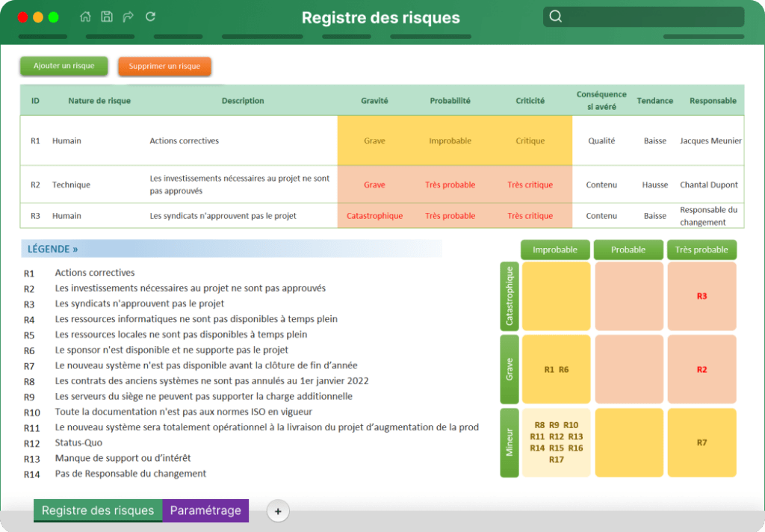Select the Très critique cell in R3 row
This screenshot has height=532, width=765.
tap(530, 216)
